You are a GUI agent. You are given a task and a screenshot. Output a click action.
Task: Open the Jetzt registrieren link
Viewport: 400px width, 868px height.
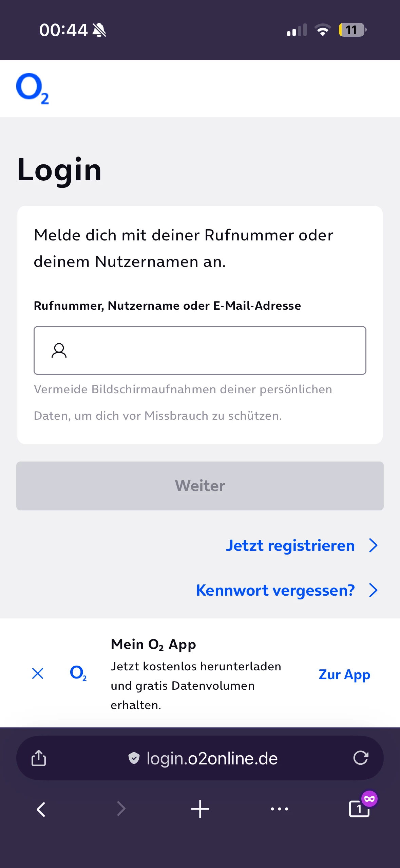point(290,546)
